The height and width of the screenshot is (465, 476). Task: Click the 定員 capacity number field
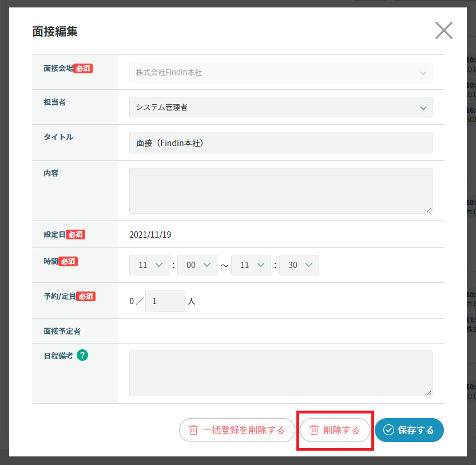165,301
